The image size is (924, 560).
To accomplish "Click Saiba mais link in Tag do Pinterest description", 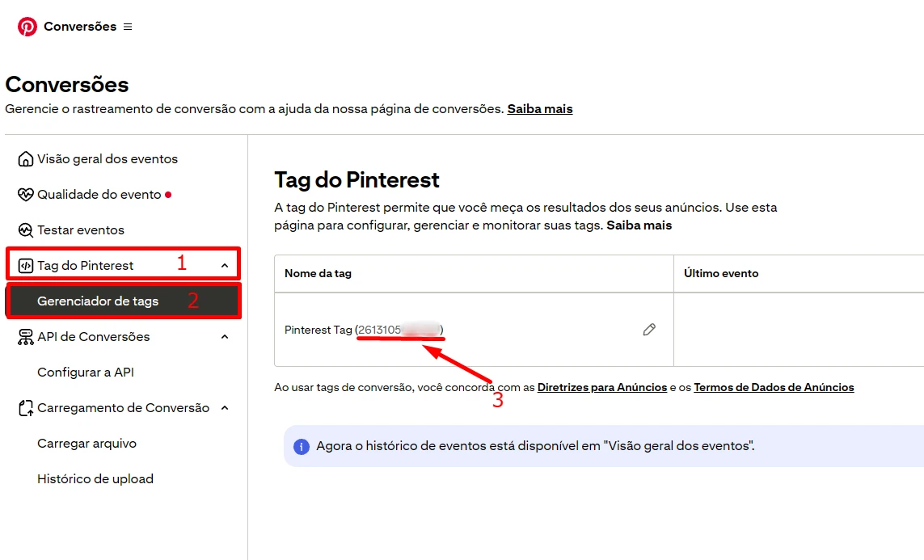I will pyautogui.click(x=639, y=225).
